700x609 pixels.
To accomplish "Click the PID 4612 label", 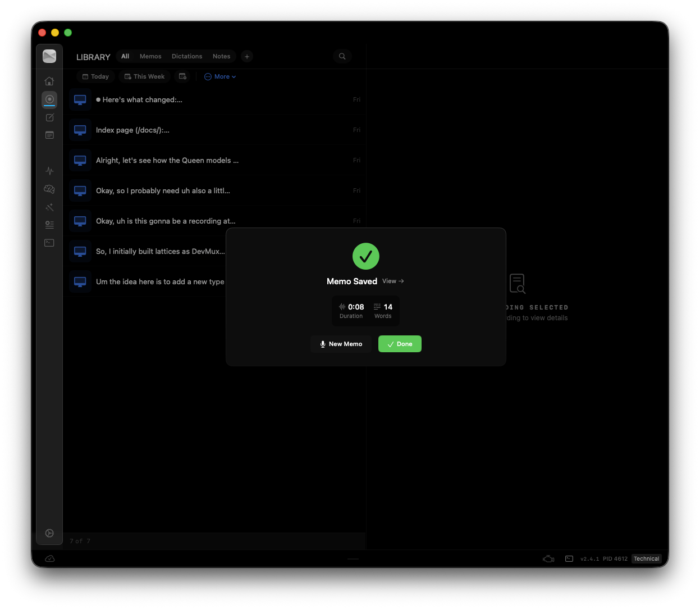I will [x=615, y=559].
